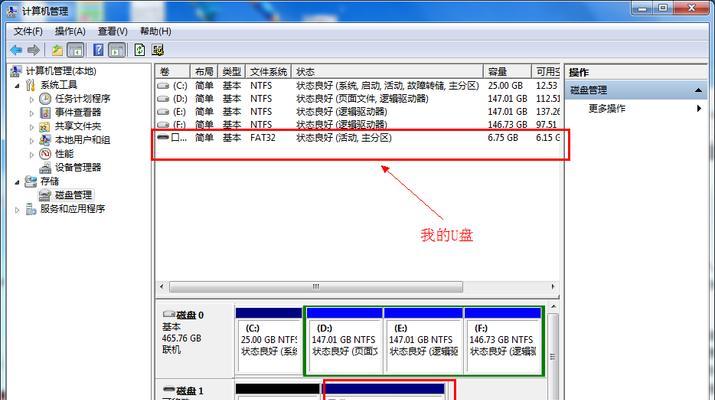The image size is (715, 400).
Task: Select the (D:) volume row in list
Action: tap(358, 99)
